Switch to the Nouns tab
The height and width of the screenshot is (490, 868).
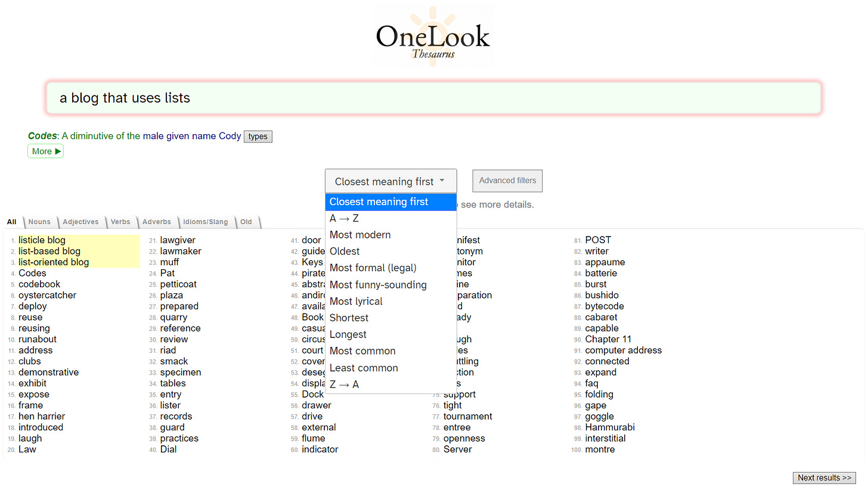point(39,222)
